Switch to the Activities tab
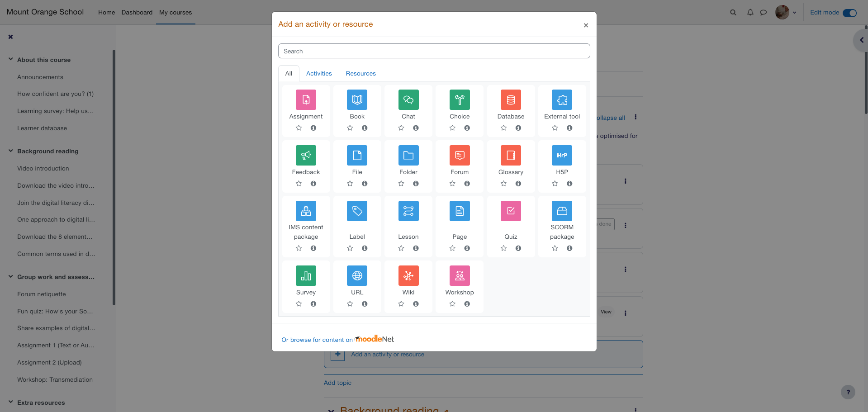This screenshot has height=412, width=868. click(319, 73)
